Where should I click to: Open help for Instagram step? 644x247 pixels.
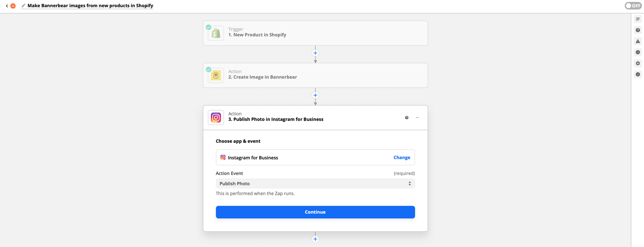click(x=407, y=118)
